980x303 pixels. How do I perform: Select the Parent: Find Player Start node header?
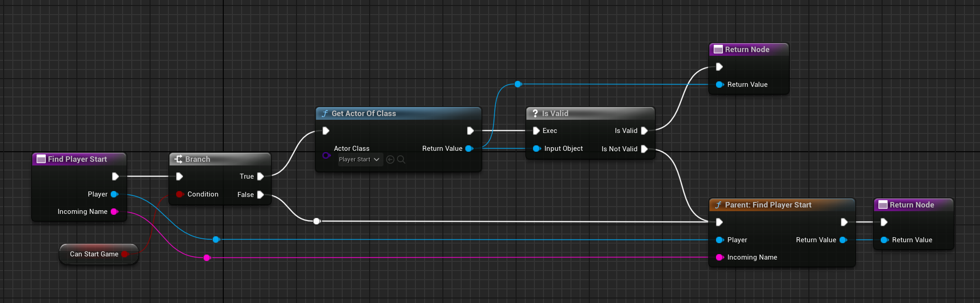(x=768, y=205)
